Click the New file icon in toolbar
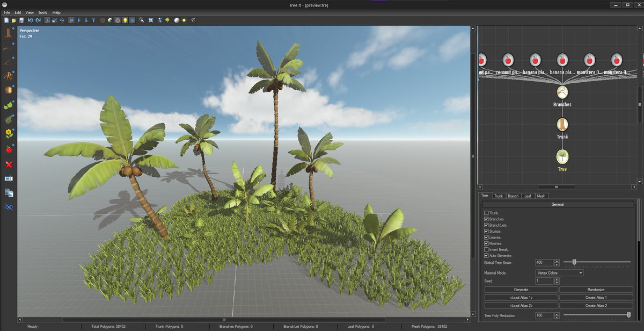Viewport: 644px width, 331px height. 6,20
